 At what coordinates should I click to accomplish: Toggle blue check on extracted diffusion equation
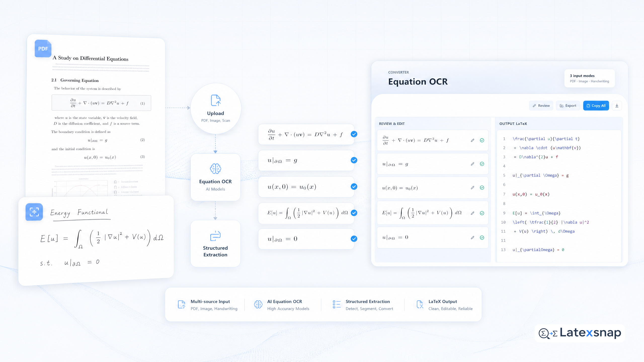click(354, 134)
